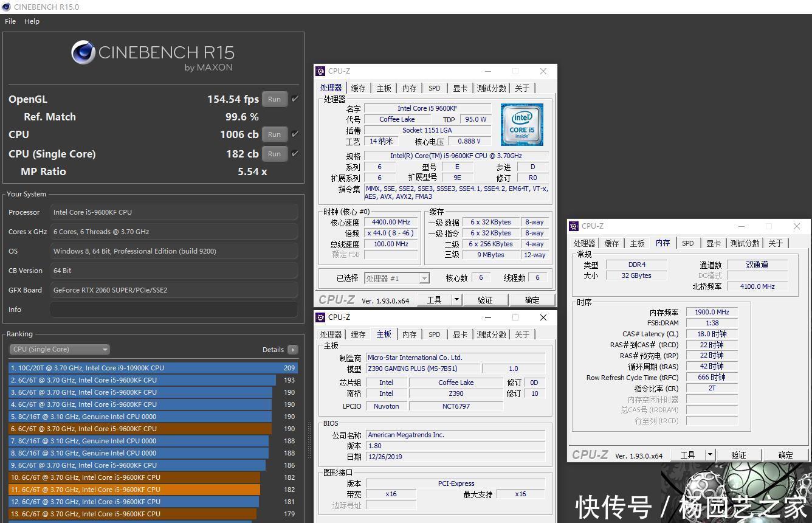Open the CPU (Single Core) ranking dropdown
Image resolution: width=812 pixels, height=523 pixels.
click(x=60, y=349)
